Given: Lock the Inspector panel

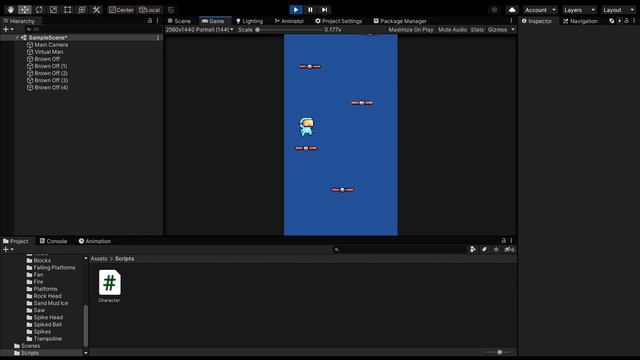Looking at the screenshot, I should pyautogui.click(x=627, y=20).
